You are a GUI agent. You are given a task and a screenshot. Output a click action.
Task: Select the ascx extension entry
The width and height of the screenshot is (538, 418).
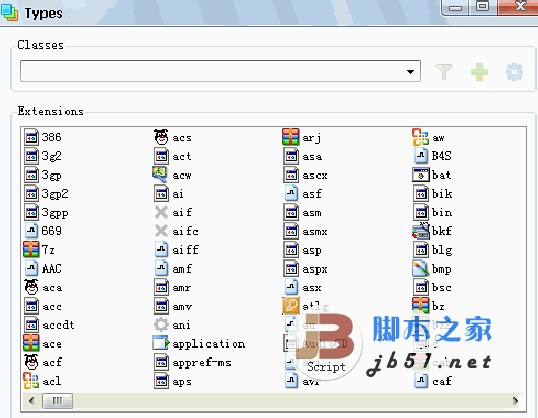306,175
